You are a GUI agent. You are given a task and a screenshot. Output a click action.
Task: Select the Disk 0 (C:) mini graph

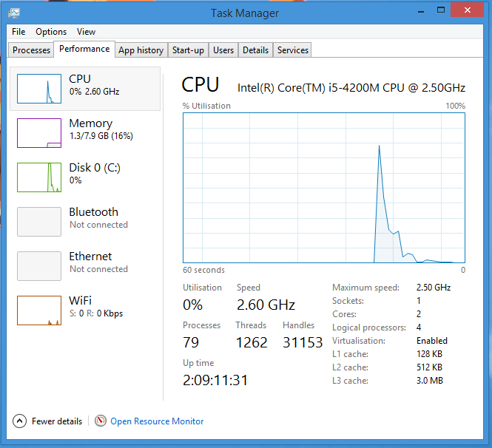(x=39, y=177)
